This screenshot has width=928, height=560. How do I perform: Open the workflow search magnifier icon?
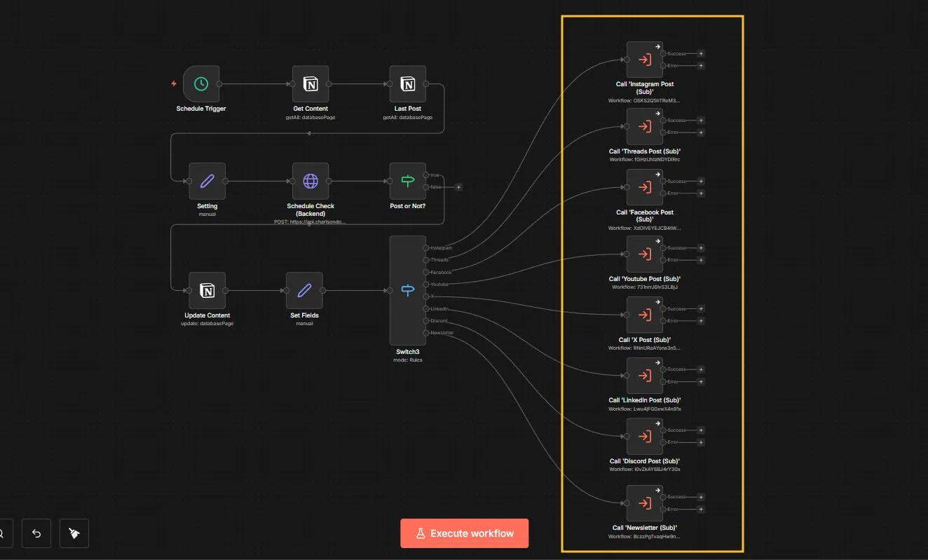(1, 533)
